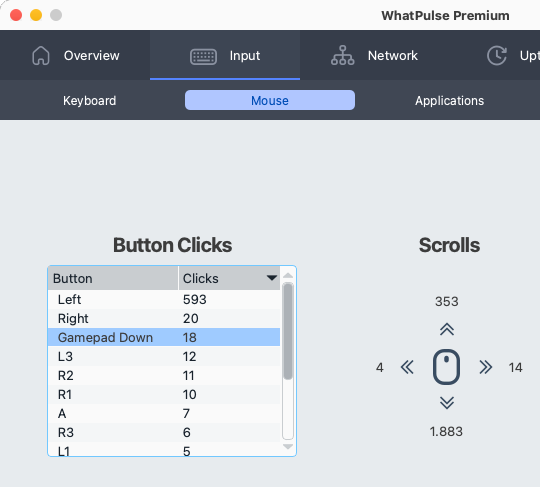Switch to the Input tab
The width and height of the screenshot is (540, 487).
[x=225, y=55]
